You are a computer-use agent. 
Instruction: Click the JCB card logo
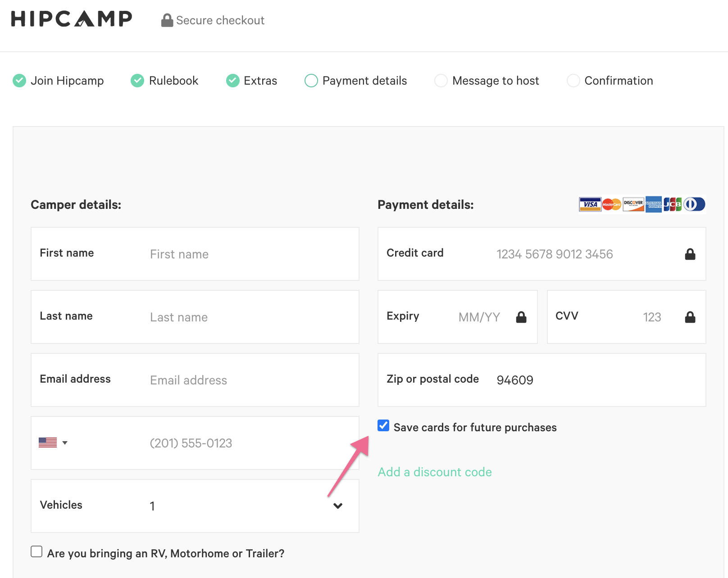click(x=673, y=204)
